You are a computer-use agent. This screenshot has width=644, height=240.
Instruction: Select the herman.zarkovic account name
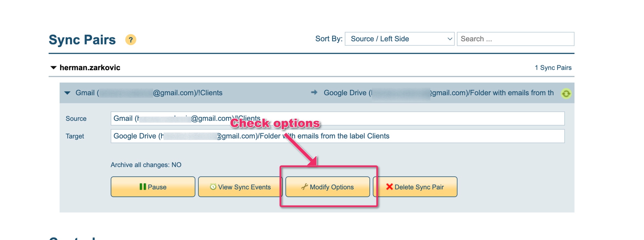pos(90,67)
